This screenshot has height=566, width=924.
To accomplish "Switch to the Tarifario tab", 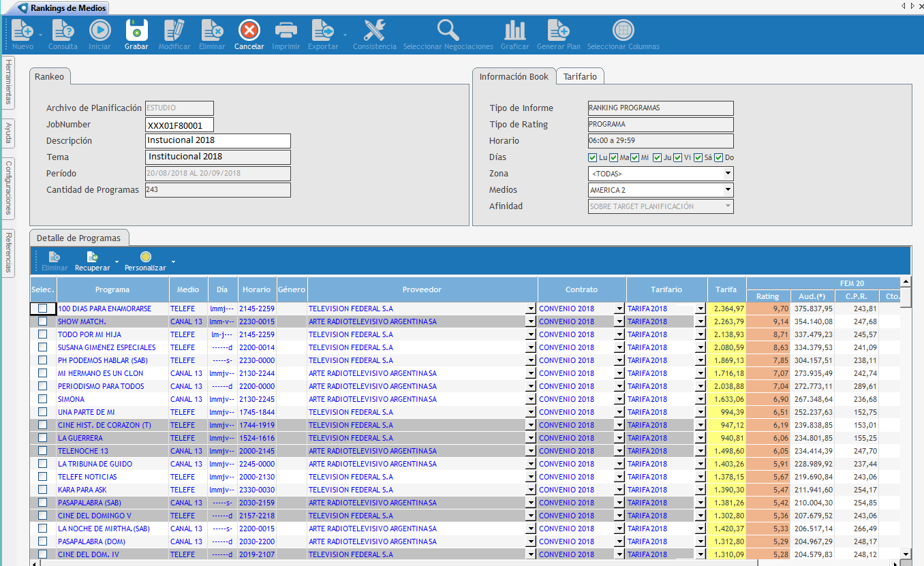I will (580, 77).
